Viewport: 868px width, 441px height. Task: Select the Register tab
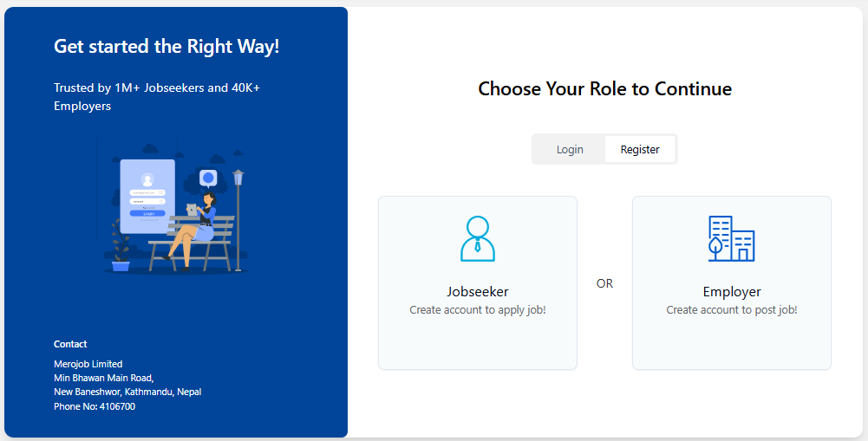click(640, 149)
